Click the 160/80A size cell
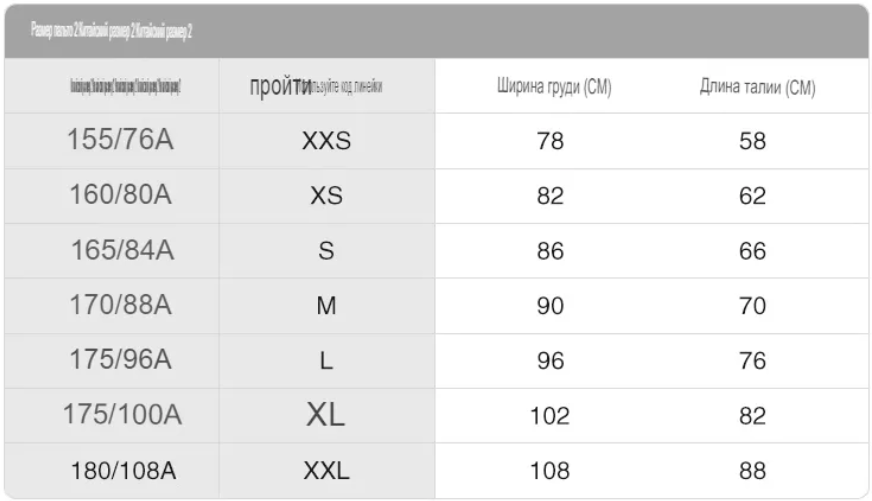 (120, 195)
